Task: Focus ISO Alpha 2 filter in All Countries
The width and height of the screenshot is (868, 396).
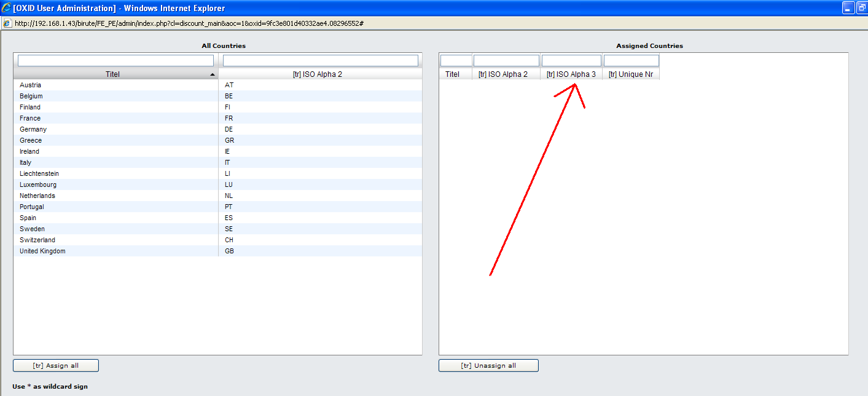Action: pos(320,61)
